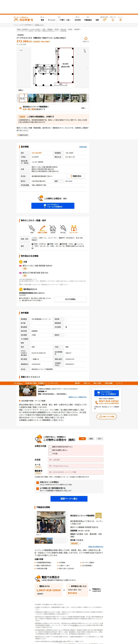This screenshot has width=138, height=644.
Task: Click the 新築 feature icon
Action: click(x=32, y=229)
